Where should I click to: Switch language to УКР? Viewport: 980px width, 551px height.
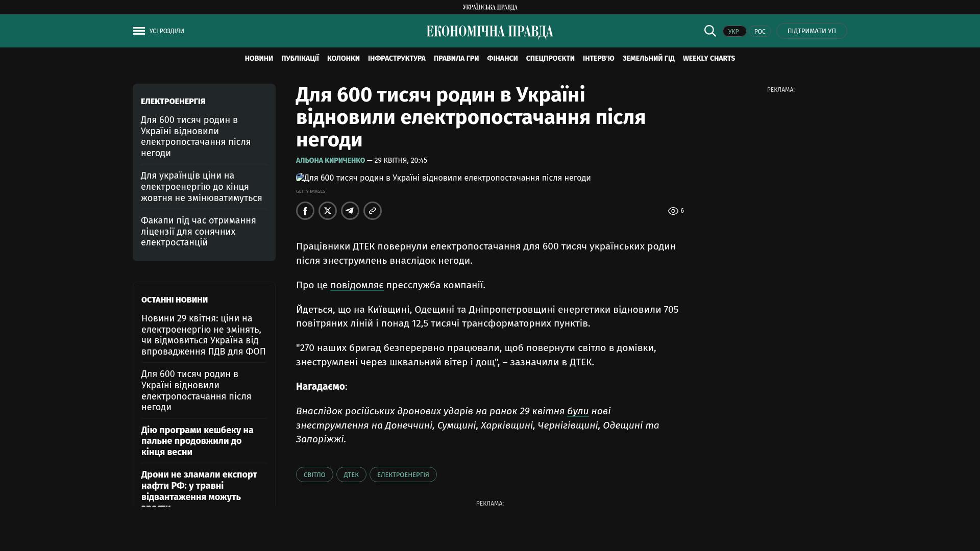click(734, 32)
